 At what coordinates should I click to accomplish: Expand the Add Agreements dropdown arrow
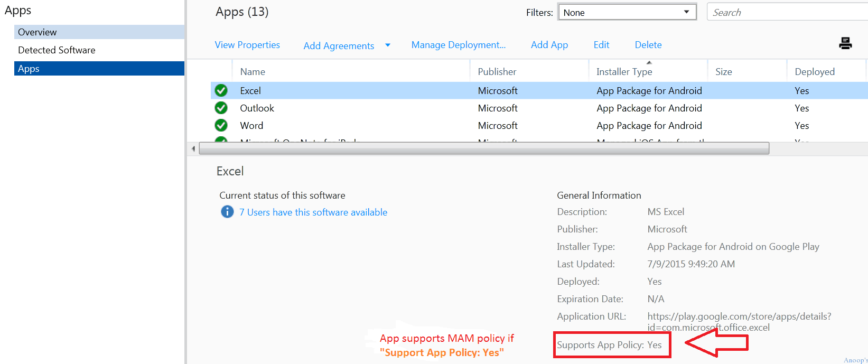pos(388,45)
